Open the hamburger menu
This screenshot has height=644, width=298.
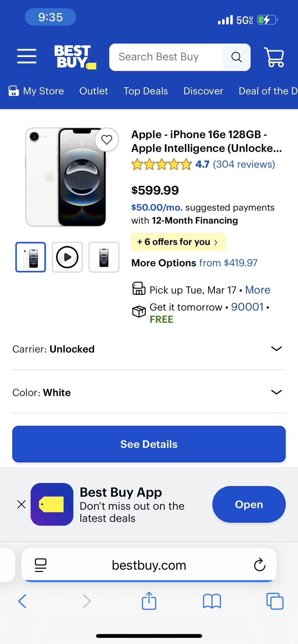tap(27, 56)
